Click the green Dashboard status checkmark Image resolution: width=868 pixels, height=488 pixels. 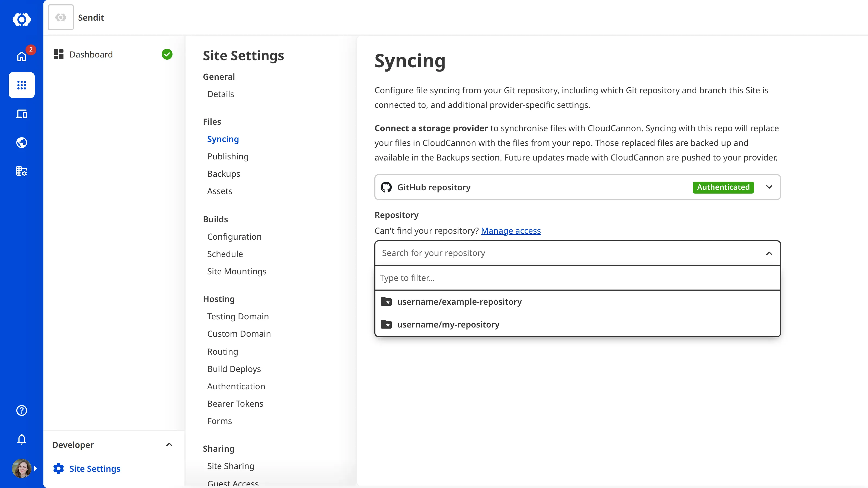(167, 54)
